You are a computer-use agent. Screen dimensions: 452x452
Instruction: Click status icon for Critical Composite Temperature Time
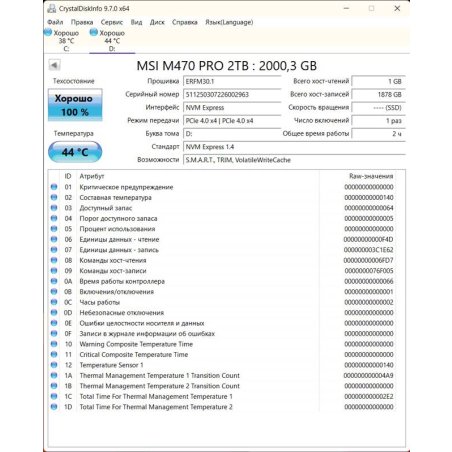(x=54, y=354)
